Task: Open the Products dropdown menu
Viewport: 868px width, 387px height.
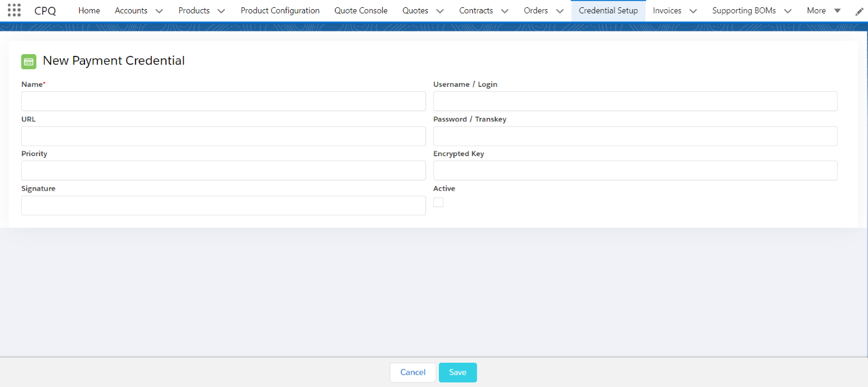Action: click(221, 10)
